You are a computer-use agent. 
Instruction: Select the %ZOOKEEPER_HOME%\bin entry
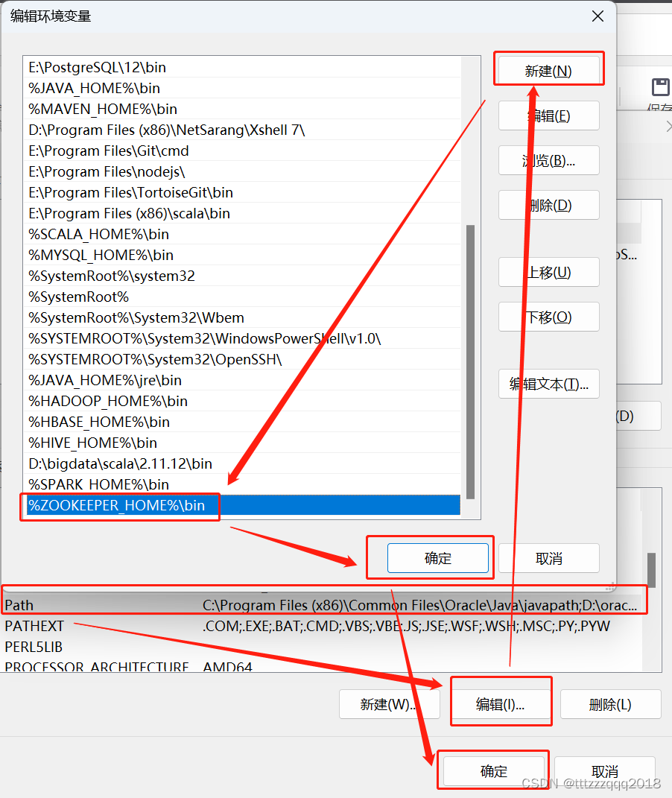[x=242, y=505]
